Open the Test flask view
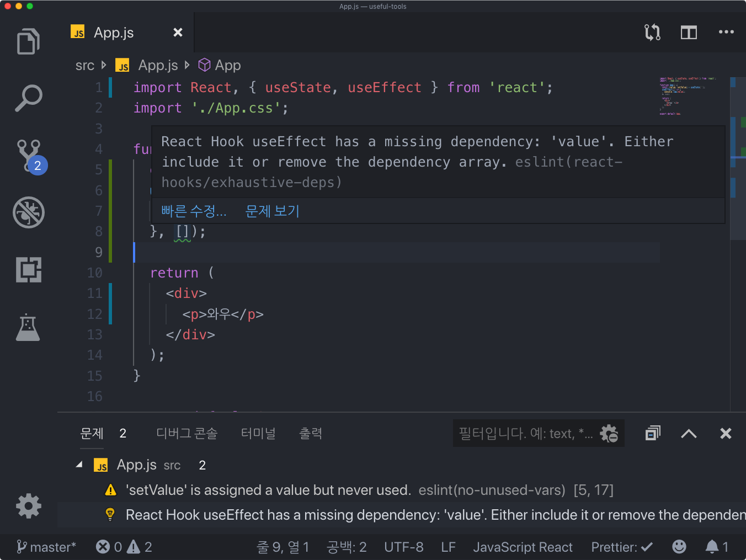Screen dimensions: 746x560 pyautogui.click(x=28, y=327)
